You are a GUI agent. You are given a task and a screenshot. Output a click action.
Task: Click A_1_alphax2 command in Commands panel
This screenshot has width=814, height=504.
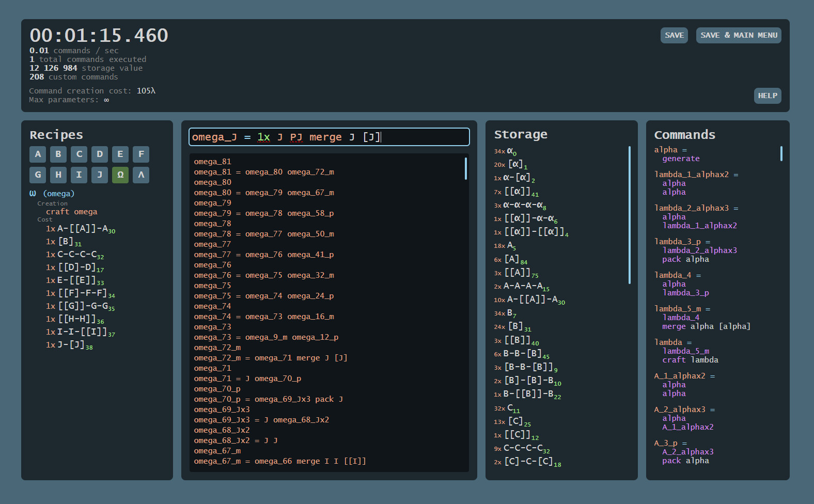(679, 376)
